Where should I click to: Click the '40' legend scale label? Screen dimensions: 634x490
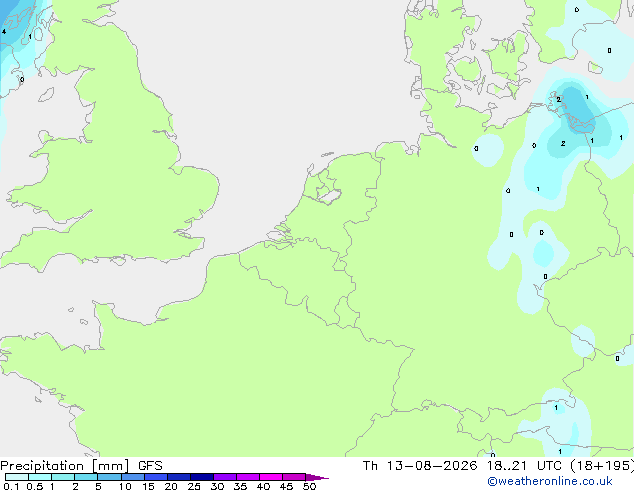(x=263, y=486)
